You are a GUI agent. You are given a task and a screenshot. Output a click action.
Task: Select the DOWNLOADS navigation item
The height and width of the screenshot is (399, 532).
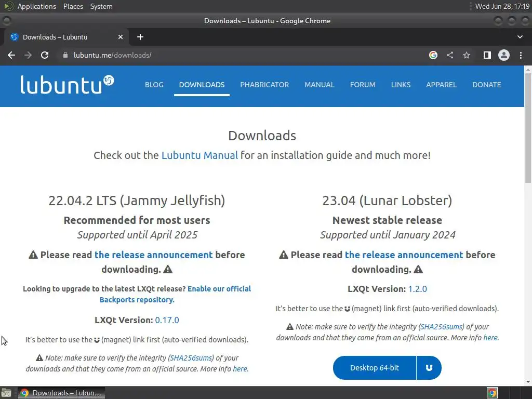[202, 85]
